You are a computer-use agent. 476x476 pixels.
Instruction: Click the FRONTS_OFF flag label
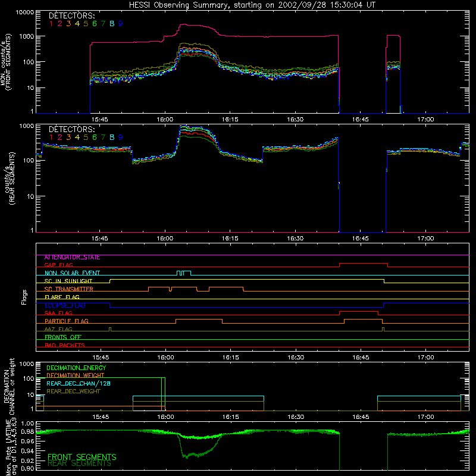(x=63, y=337)
